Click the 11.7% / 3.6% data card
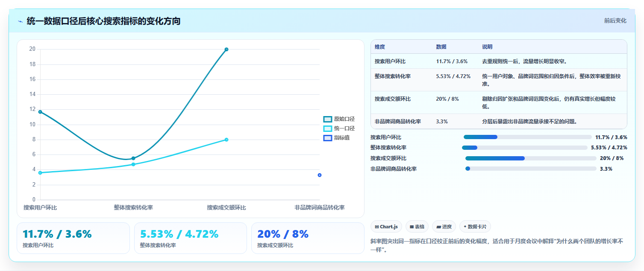Image resolution: width=644 pixels, height=271 pixels. pos(73,238)
